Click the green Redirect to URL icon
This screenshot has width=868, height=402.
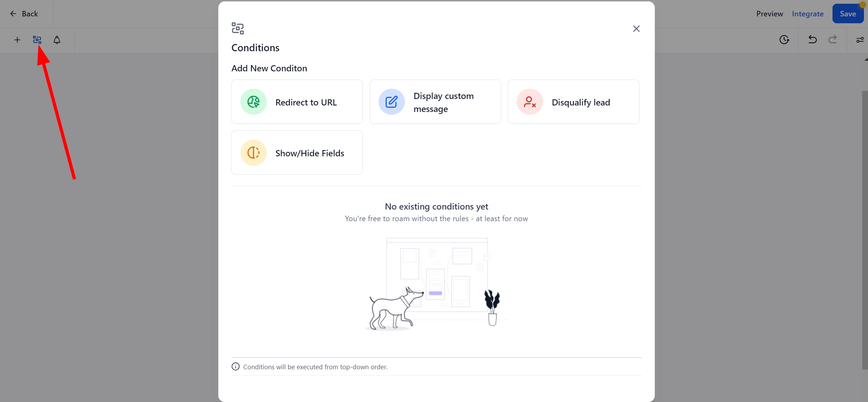point(254,102)
